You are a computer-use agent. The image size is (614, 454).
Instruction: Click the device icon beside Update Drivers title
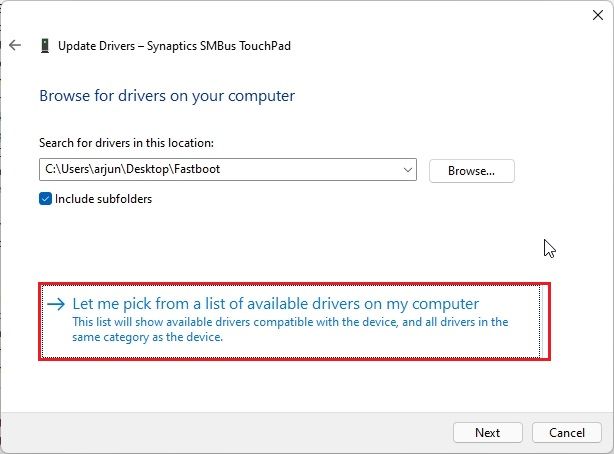pos(44,46)
